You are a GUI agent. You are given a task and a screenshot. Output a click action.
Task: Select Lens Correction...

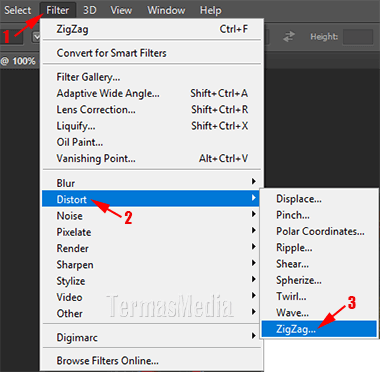click(152, 110)
